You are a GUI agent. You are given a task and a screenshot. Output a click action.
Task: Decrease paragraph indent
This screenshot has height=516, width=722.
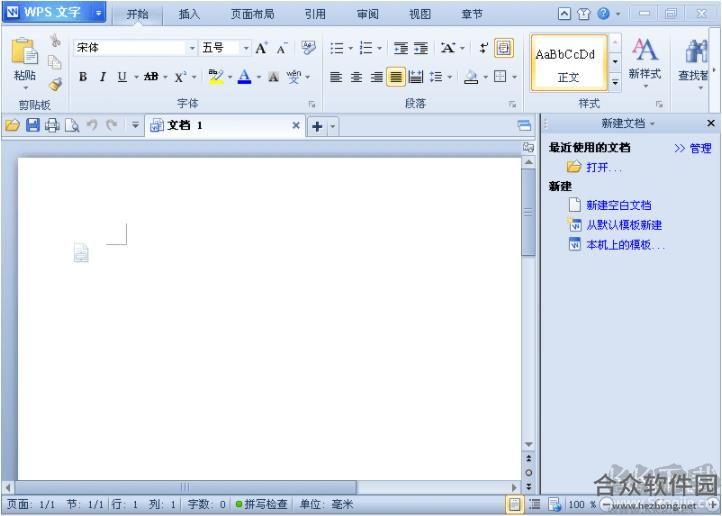401,48
